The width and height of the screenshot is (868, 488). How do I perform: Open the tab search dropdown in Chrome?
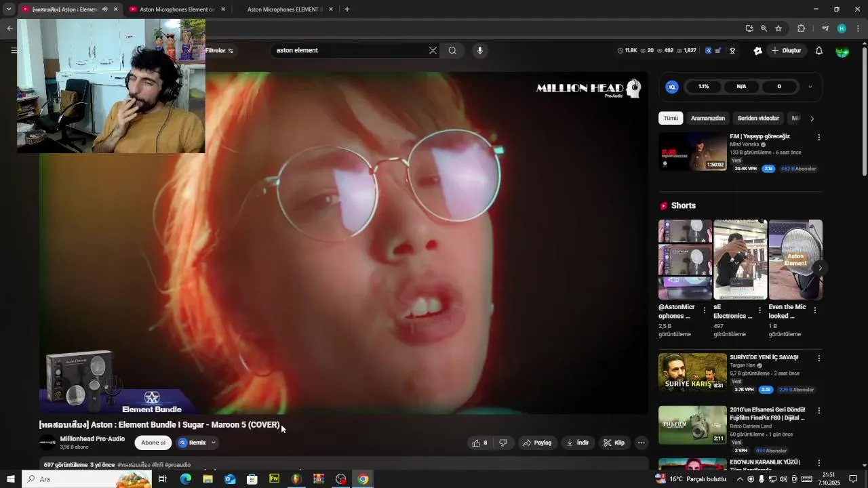9,9
